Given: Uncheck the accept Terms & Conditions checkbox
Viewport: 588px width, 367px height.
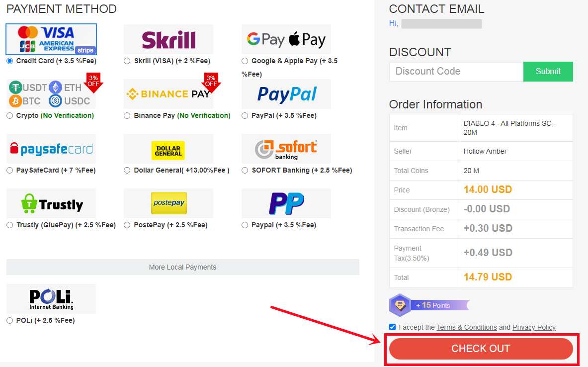Looking at the screenshot, I should [x=392, y=327].
